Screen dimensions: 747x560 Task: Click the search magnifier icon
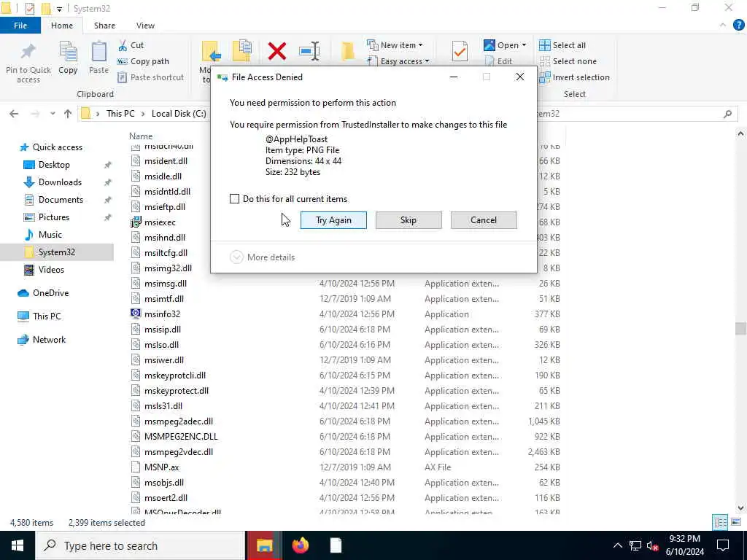(x=727, y=114)
